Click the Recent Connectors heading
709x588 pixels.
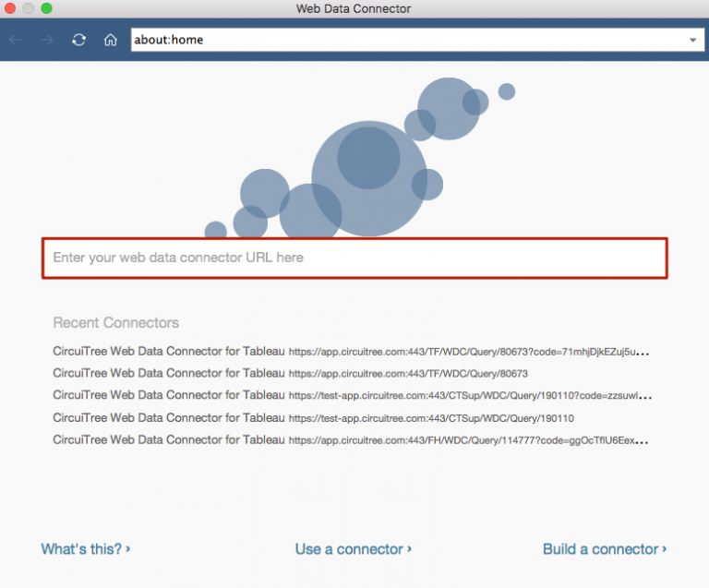(115, 323)
